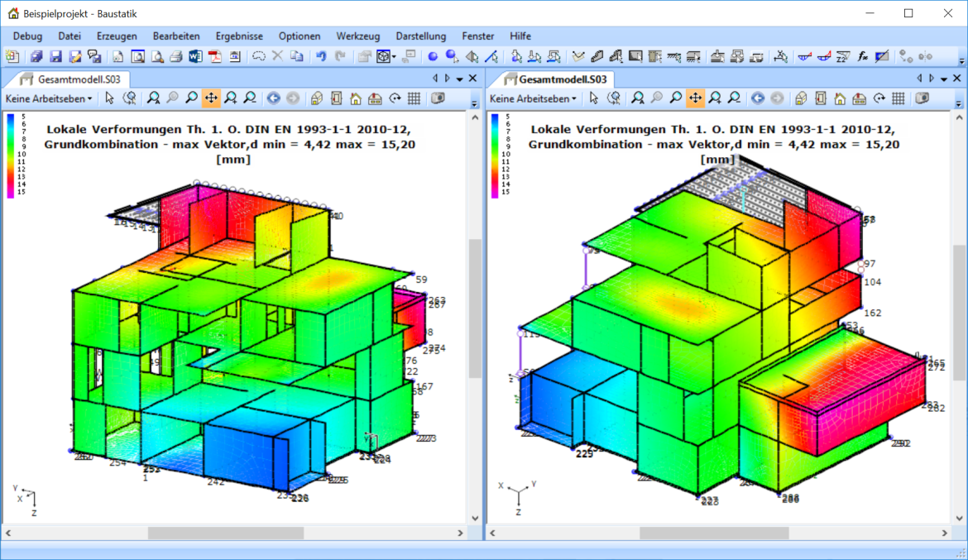Select the arrow pointer tool in left view
Image resolution: width=968 pixels, height=560 pixels.
(110, 98)
